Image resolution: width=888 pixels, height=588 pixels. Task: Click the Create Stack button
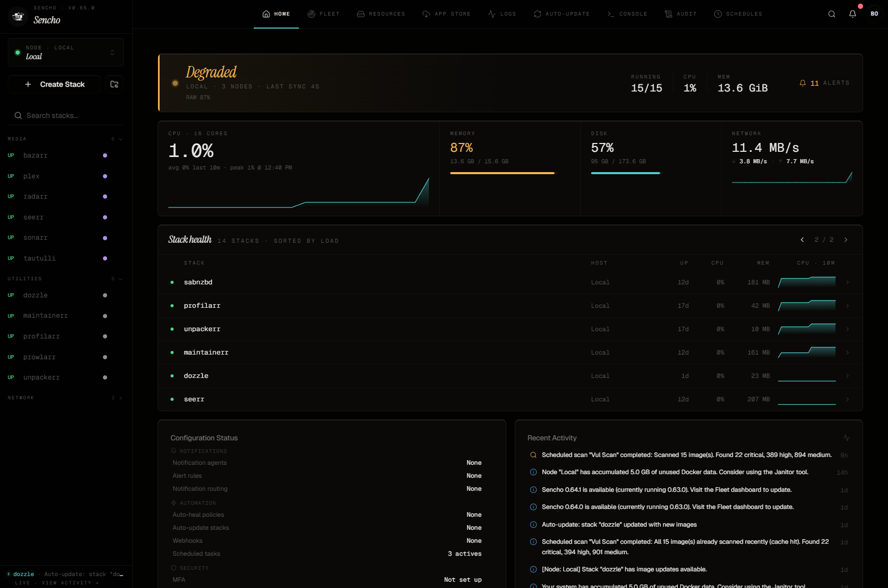click(55, 84)
